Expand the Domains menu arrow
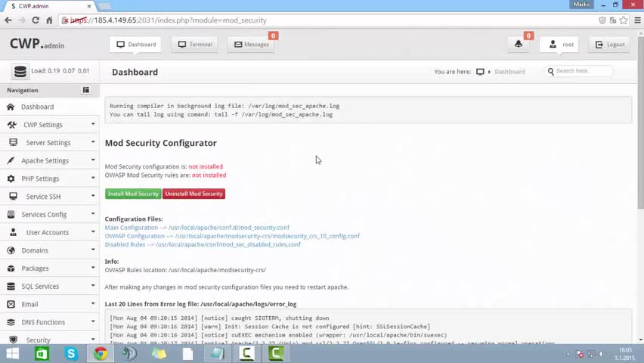The image size is (644, 363). point(93,250)
